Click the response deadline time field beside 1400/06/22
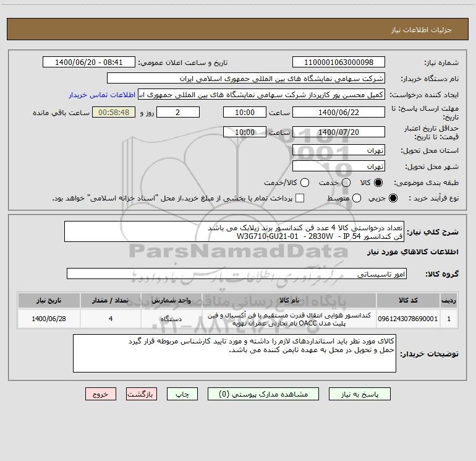 point(245,112)
